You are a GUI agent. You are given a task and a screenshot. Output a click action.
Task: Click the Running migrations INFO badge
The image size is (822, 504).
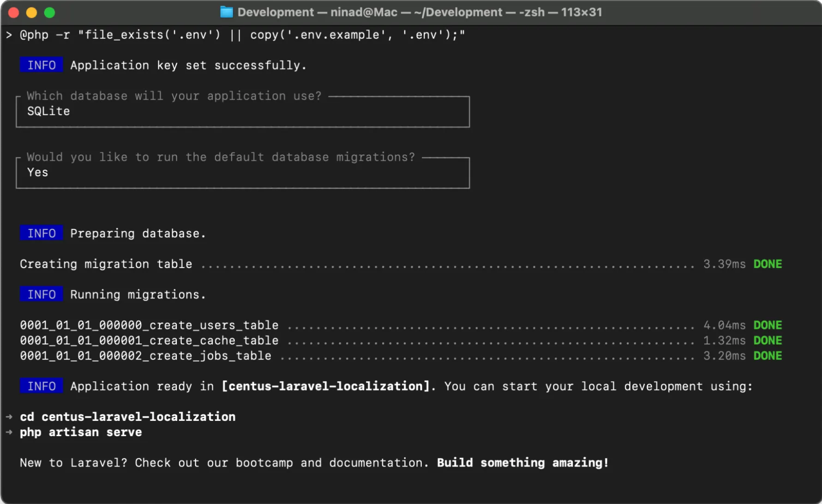pos(41,294)
